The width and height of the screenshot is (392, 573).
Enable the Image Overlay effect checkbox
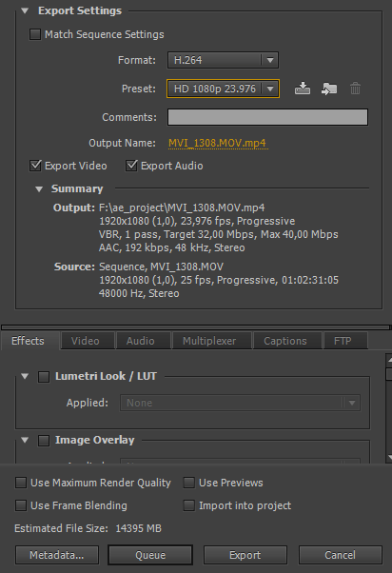click(44, 441)
